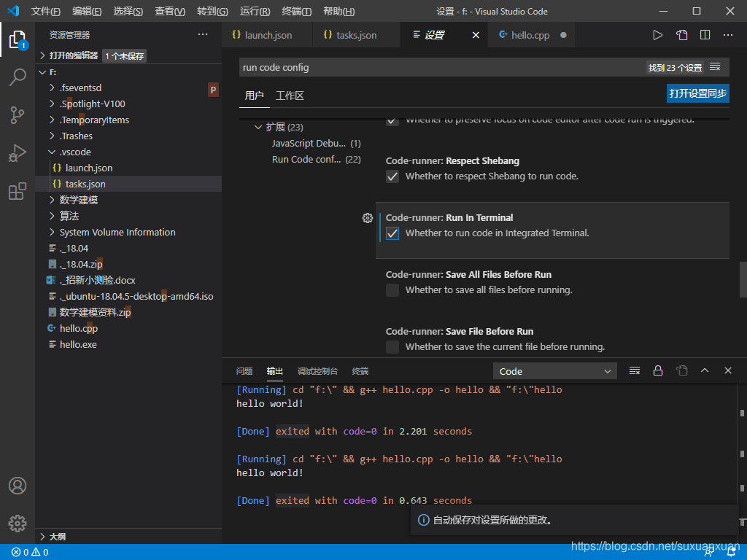Open the 帮助(H) menu
747x560 pixels.
338,11
